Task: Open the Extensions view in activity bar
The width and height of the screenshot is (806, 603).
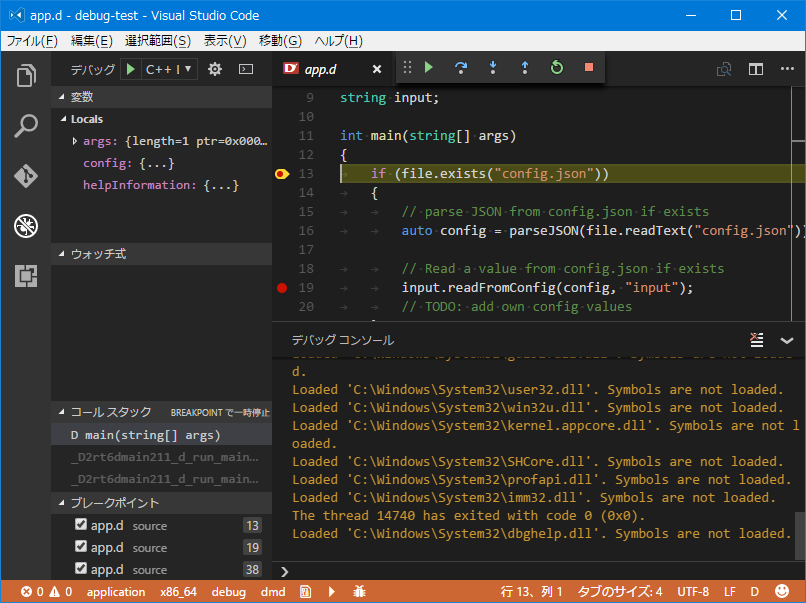Action: 26,276
